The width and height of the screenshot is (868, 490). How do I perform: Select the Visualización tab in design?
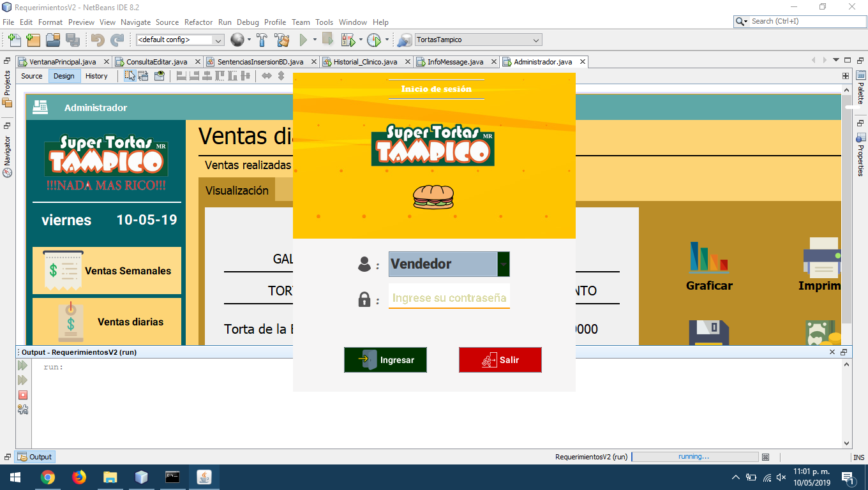pos(237,190)
